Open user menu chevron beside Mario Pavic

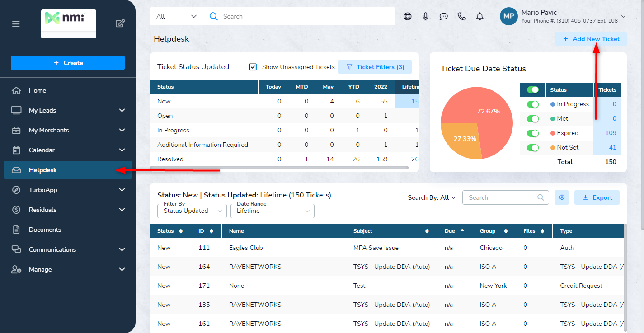[x=623, y=17]
